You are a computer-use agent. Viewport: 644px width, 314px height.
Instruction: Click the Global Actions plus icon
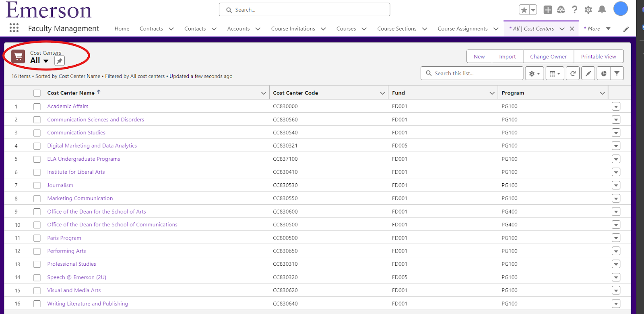[548, 10]
